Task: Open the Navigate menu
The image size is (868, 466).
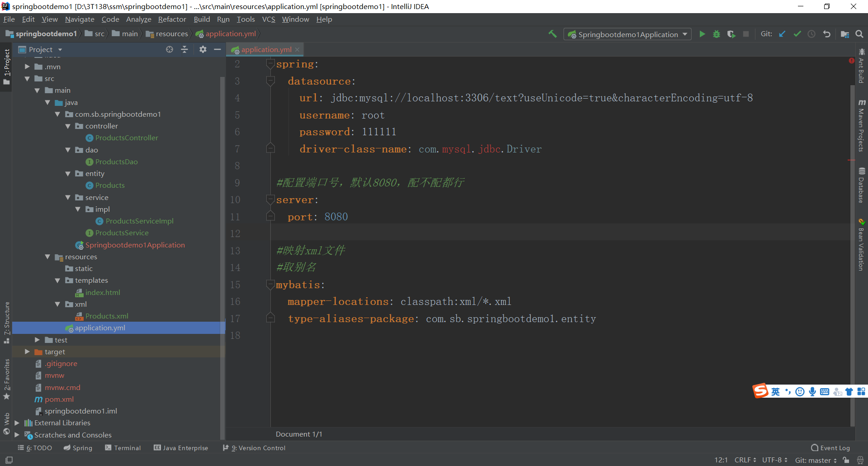Action: tap(80, 19)
